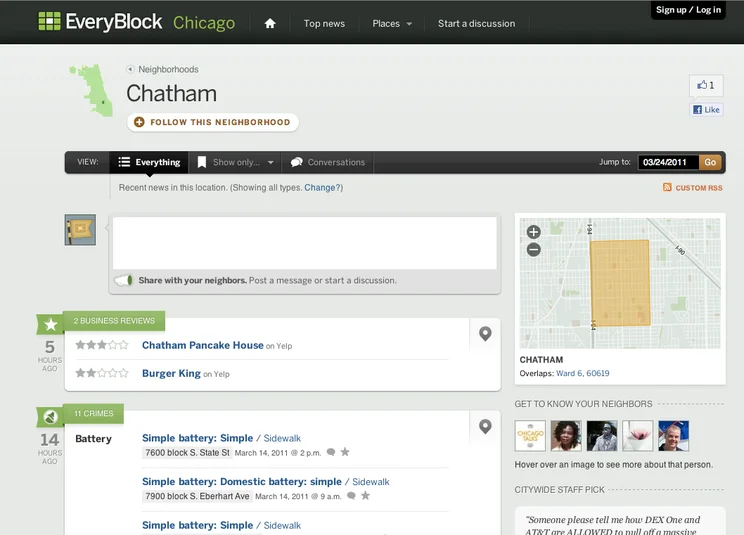Switch to the Conversations tab
Image resolution: width=744 pixels, height=535 pixels.
point(328,162)
